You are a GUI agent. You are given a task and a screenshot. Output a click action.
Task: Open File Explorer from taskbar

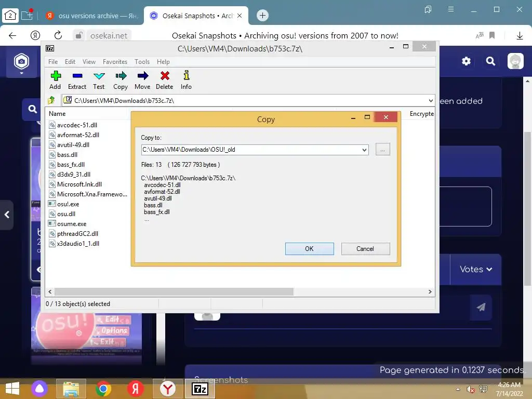71,389
